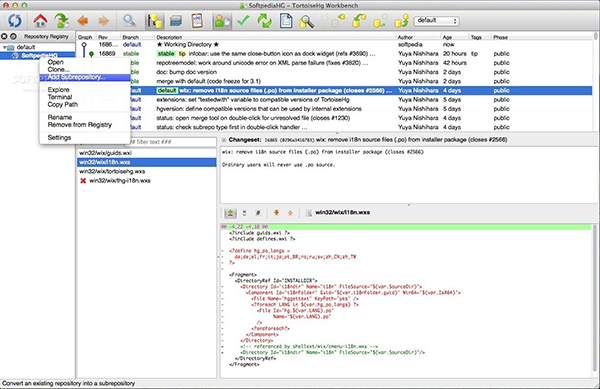Toggle the revision details person icon
The image size is (600, 389).
pyautogui.click(x=222, y=21)
